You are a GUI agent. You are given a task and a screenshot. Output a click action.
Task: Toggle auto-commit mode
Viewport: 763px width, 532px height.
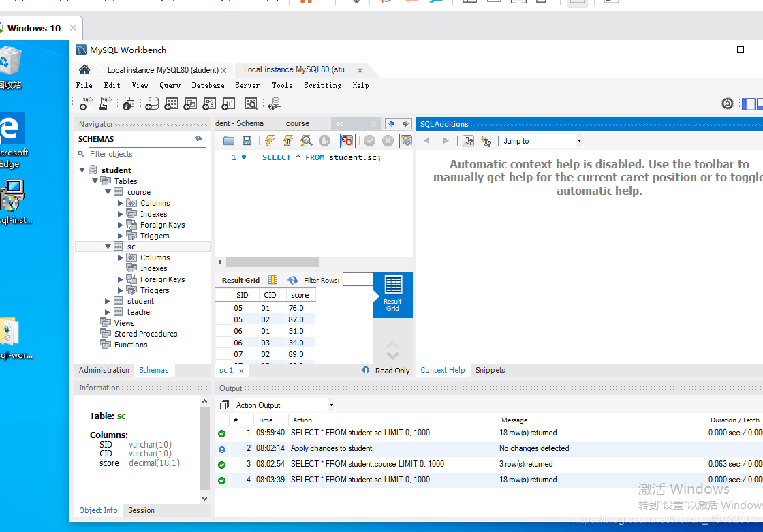coord(406,141)
